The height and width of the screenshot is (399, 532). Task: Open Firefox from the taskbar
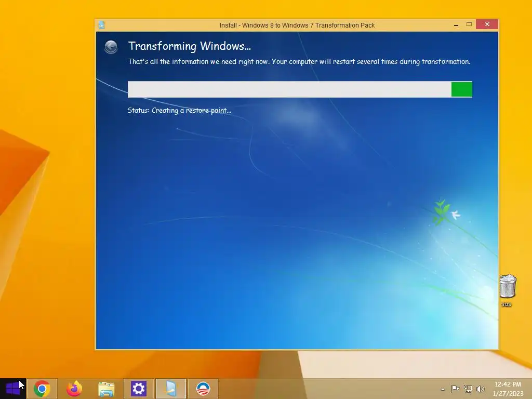pos(74,389)
